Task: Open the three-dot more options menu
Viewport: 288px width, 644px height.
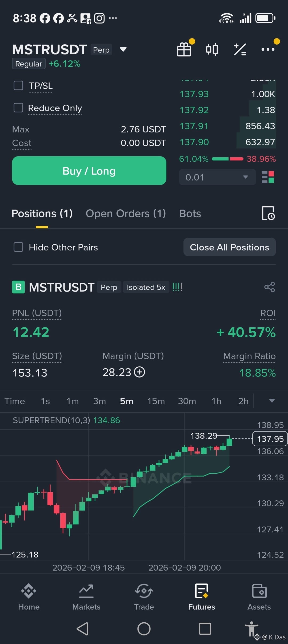Action: (x=268, y=49)
